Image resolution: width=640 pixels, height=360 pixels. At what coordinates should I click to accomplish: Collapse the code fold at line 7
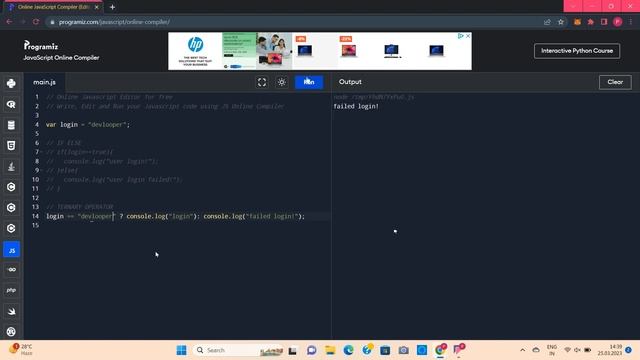(x=42, y=152)
